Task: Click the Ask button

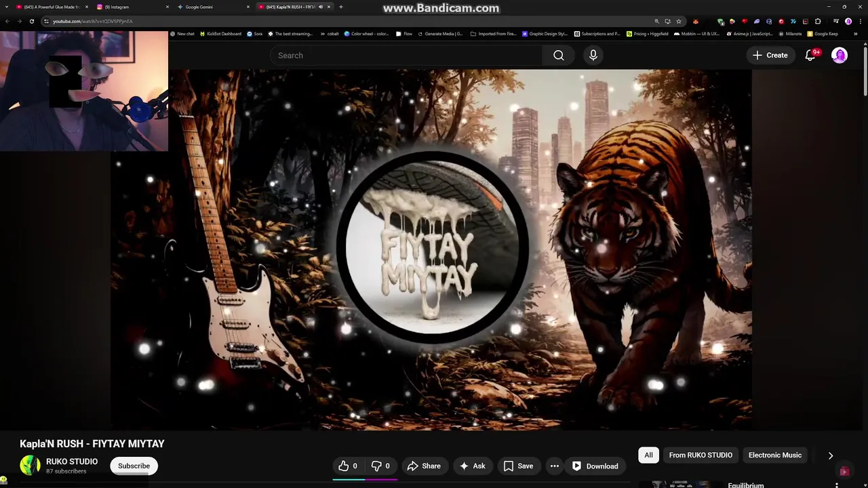Action: click(x=472, y=466)
